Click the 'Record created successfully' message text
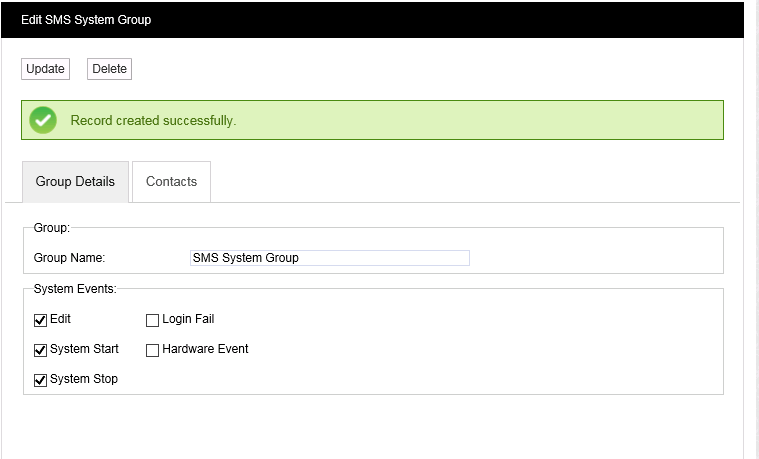 (x=153, y=121)
